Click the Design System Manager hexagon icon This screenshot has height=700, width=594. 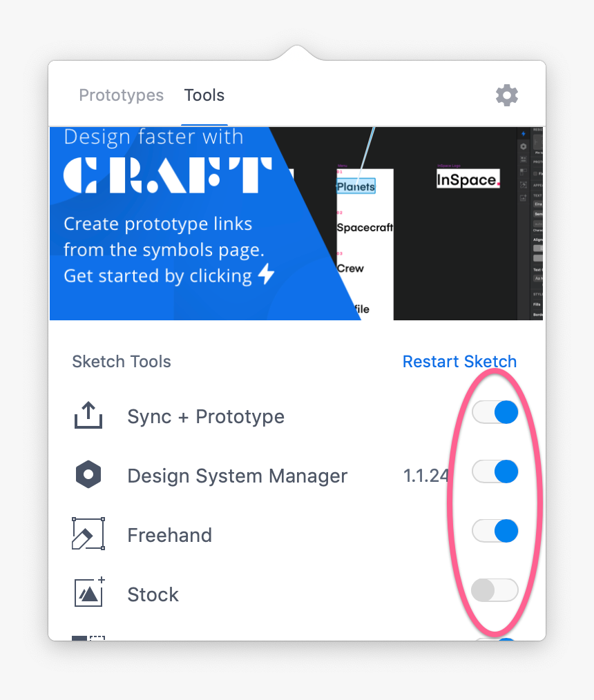point(88,474)
